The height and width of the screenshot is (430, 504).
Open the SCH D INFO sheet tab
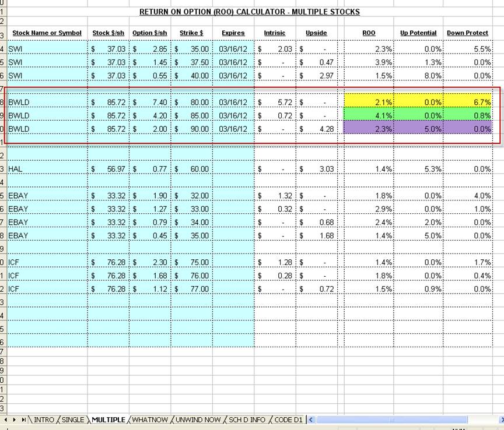pyautogui.click(x=247, y=420)
